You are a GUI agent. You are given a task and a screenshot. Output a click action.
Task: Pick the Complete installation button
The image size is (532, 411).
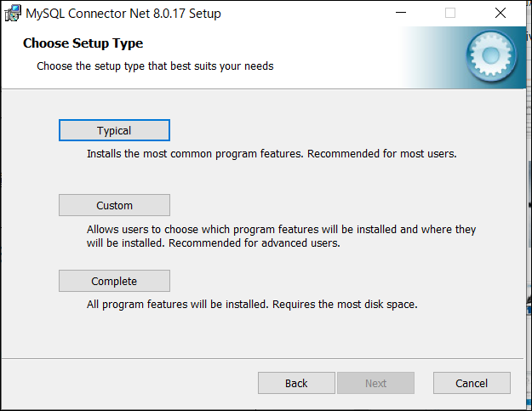point(114,281)
